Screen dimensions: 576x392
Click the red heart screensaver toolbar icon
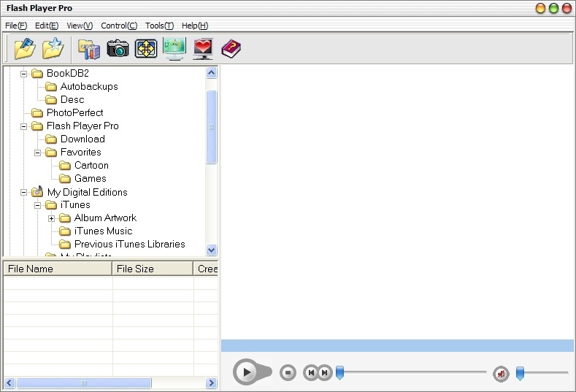point(203,48)
